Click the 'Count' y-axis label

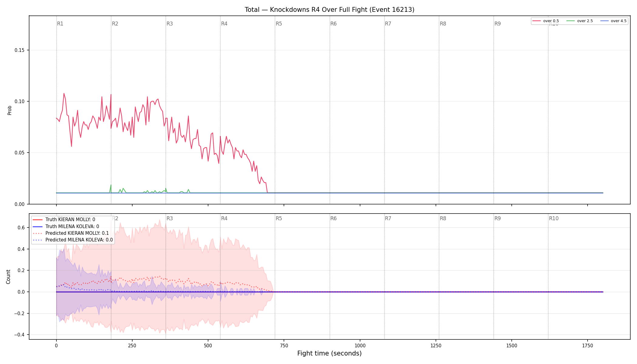8,277
